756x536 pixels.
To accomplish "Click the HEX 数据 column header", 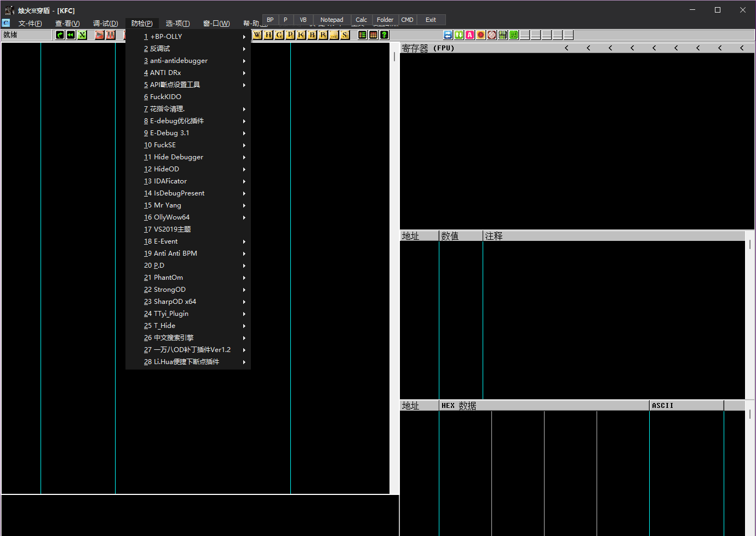I will pos(544,406).
